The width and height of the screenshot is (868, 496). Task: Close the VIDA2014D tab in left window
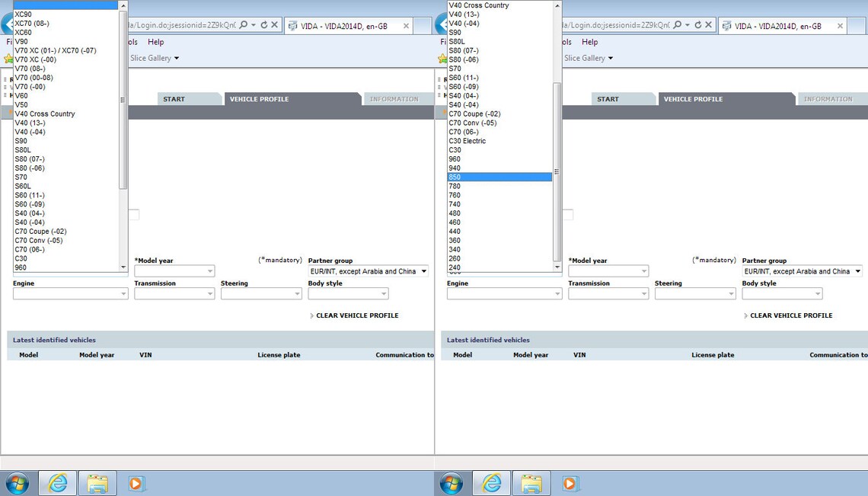tap(406, 26)
